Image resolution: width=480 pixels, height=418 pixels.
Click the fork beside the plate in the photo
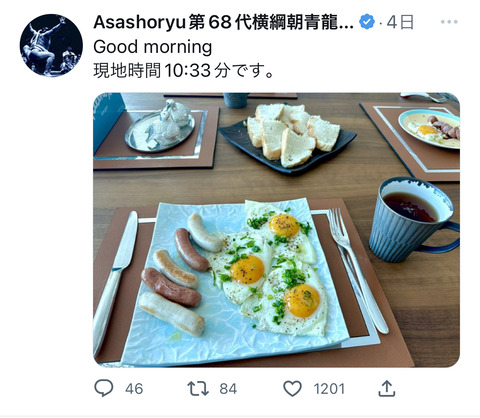[x=357, y=270]
